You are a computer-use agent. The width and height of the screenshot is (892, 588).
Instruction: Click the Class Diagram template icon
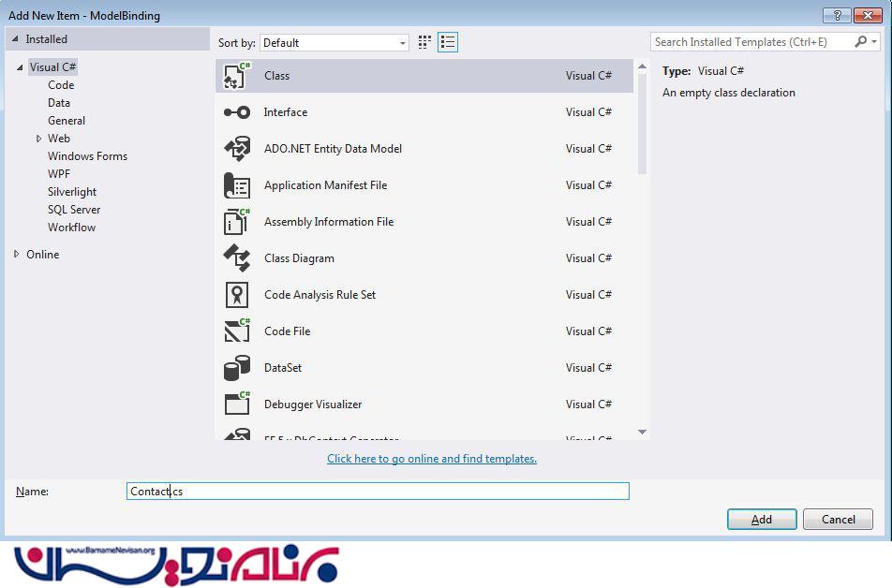(237, 258)
